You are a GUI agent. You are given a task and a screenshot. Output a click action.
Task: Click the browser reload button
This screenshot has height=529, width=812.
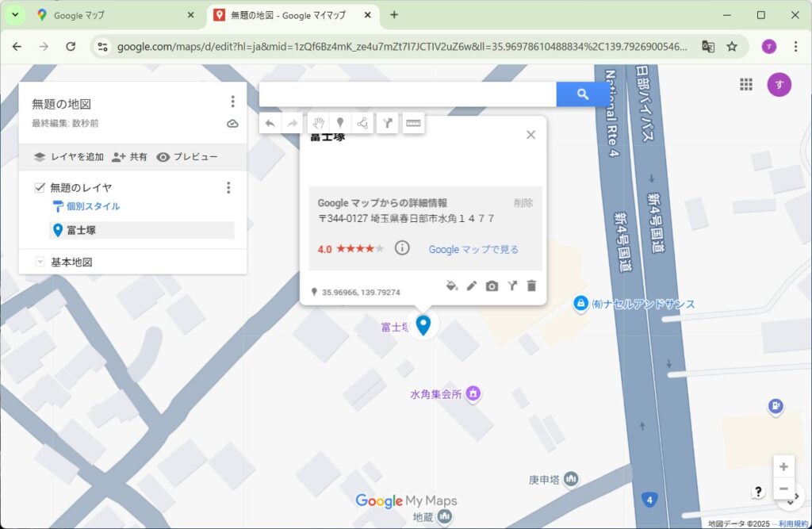[71, 47]
